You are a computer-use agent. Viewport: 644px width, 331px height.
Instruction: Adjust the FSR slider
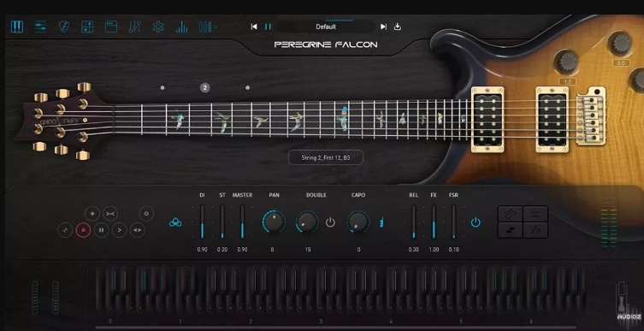click(x=454, y=222)
